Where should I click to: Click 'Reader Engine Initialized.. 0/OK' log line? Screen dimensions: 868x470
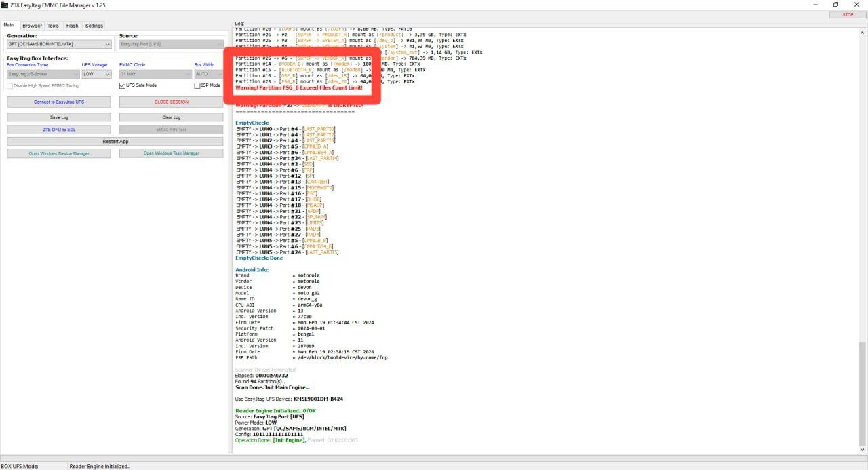pyautogui.click(x=276, y=411)
